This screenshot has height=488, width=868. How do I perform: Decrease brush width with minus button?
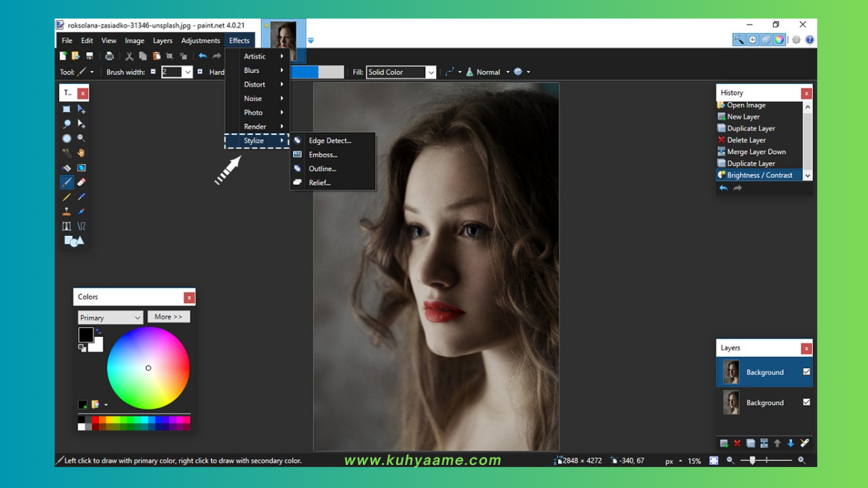(153, 72)
